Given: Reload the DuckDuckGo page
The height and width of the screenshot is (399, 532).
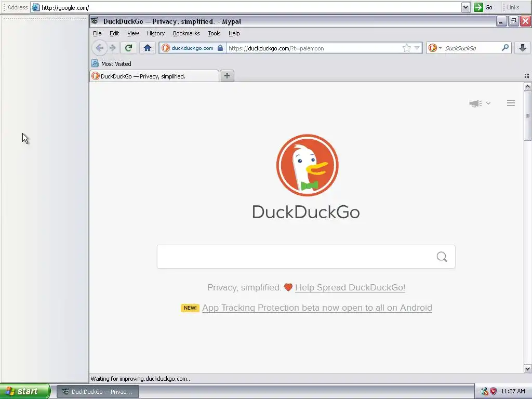Looking at the screenshot, I should (129, 48).
